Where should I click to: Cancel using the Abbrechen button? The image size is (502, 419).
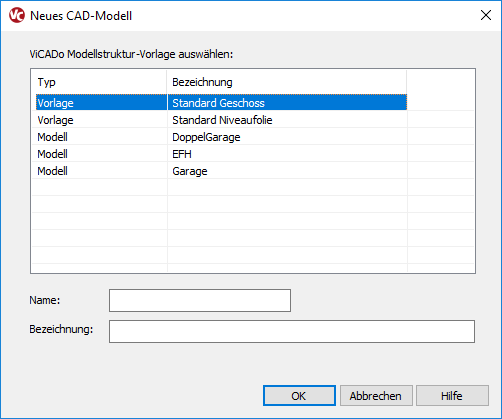click(x=376, y=396)
